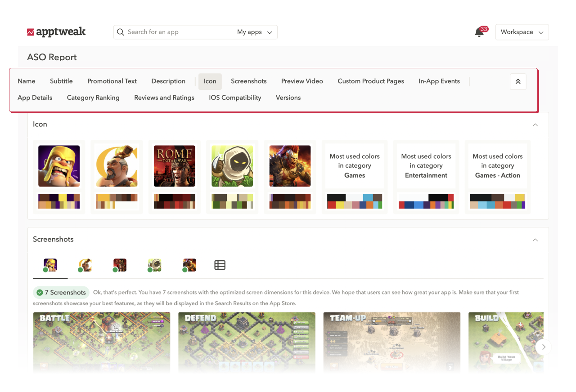Image resolution: width=576 pixels, height=392 pixels.
Task: Click the ASO Report heading
Action: coord(52,57)
